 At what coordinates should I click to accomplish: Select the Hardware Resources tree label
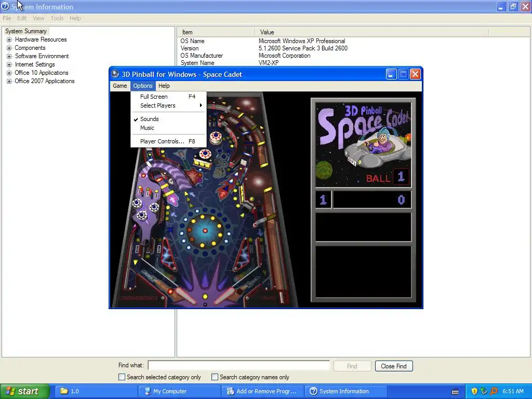(x=41, y=39)
